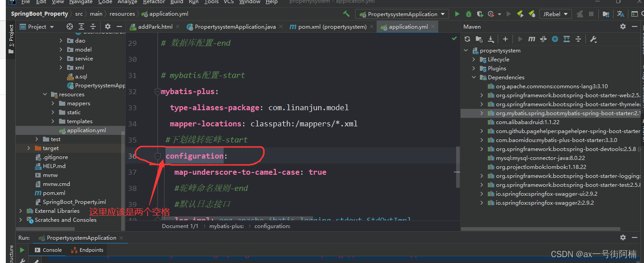Debug with JRebel using the rocket bug icon

(x=532, y=14)
